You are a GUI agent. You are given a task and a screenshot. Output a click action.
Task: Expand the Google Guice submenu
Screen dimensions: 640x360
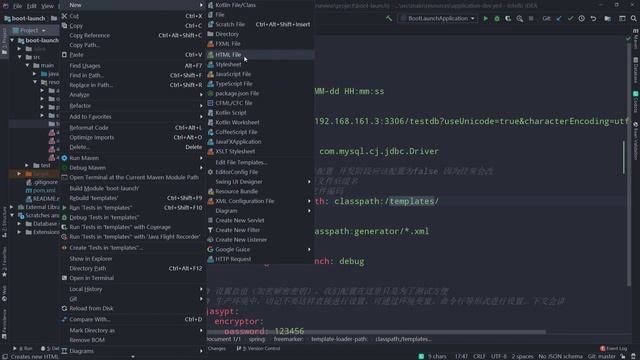tap(260, 249)
